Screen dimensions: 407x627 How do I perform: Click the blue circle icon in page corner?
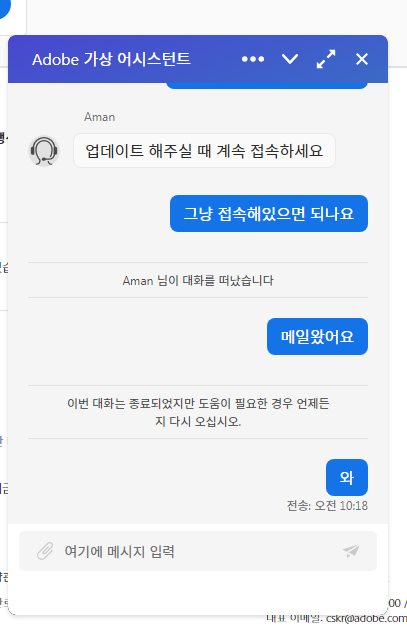[x=4, y=8]
